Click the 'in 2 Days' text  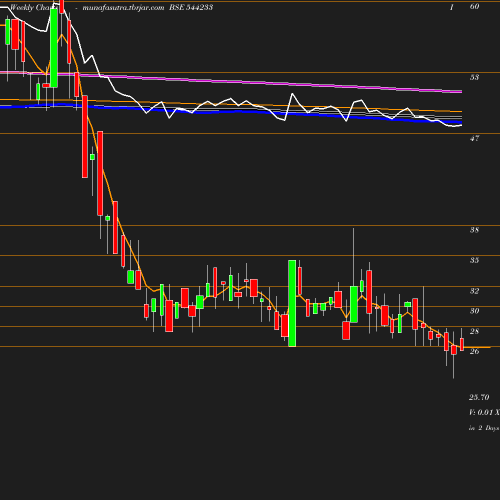[484, 428]
